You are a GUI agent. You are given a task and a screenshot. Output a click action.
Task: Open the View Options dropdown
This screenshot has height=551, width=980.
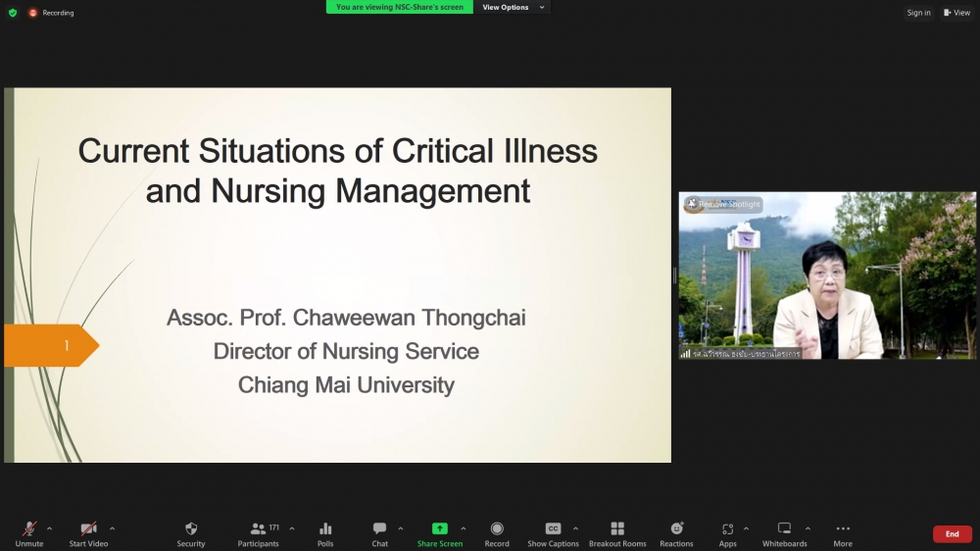[513, 7]
